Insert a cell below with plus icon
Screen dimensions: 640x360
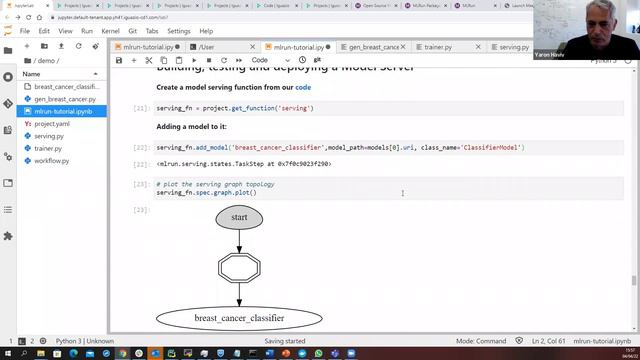(133, 60)
